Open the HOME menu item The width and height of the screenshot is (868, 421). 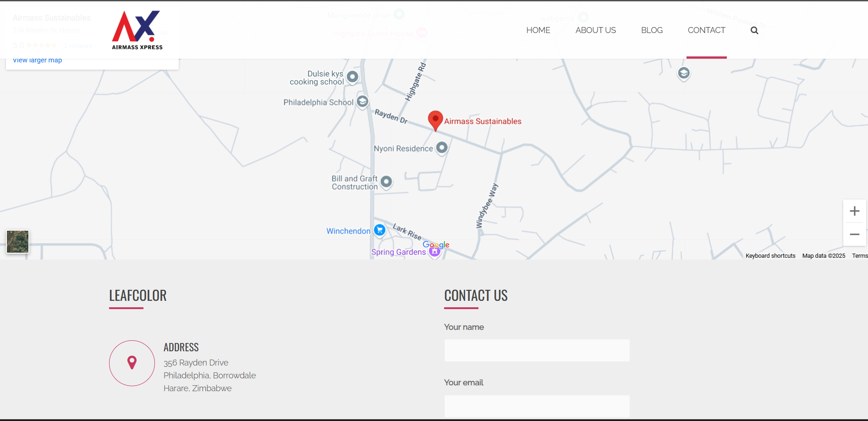pyautogui.click(x=538, y=30)
